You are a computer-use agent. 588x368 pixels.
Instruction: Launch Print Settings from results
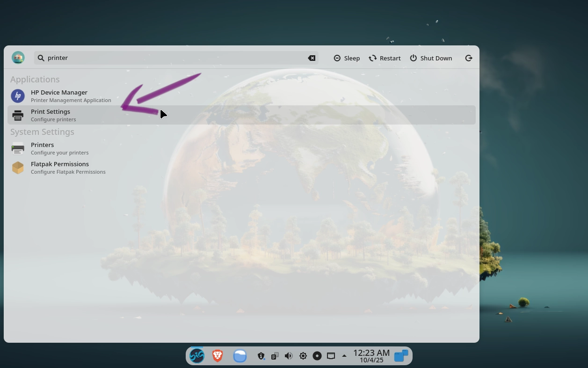tap(51, 115)
